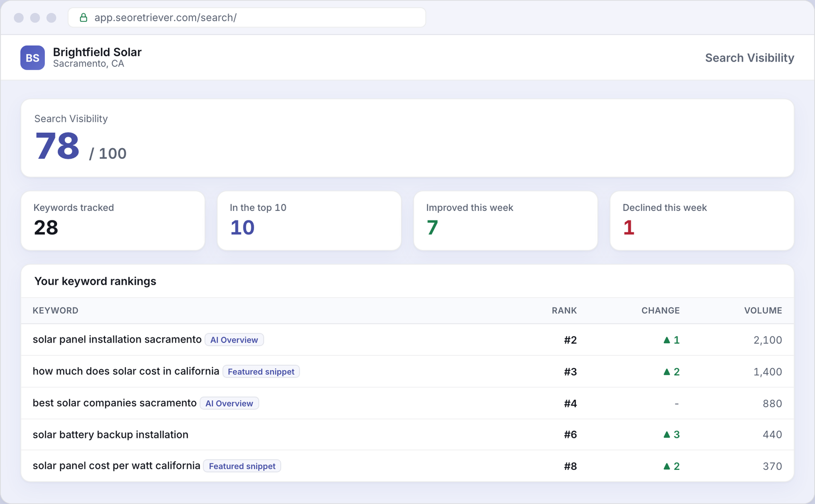Click the green up arrow for solar panel installation sacramento

[x=667, y=340]
